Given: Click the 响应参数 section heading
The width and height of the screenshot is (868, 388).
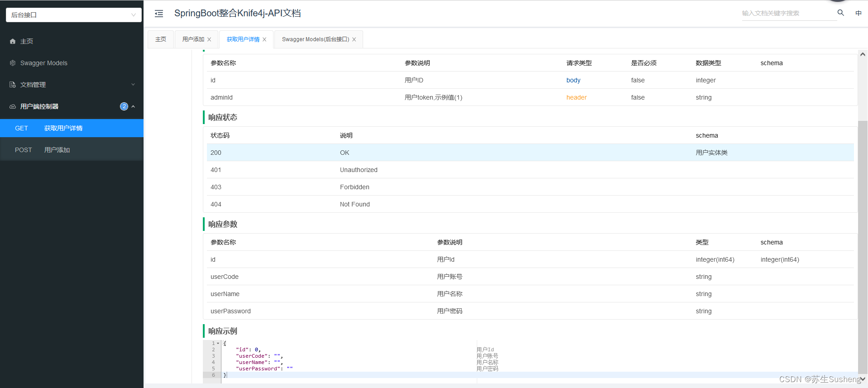Looking at the screenshot, I should (x=223, y=224).
